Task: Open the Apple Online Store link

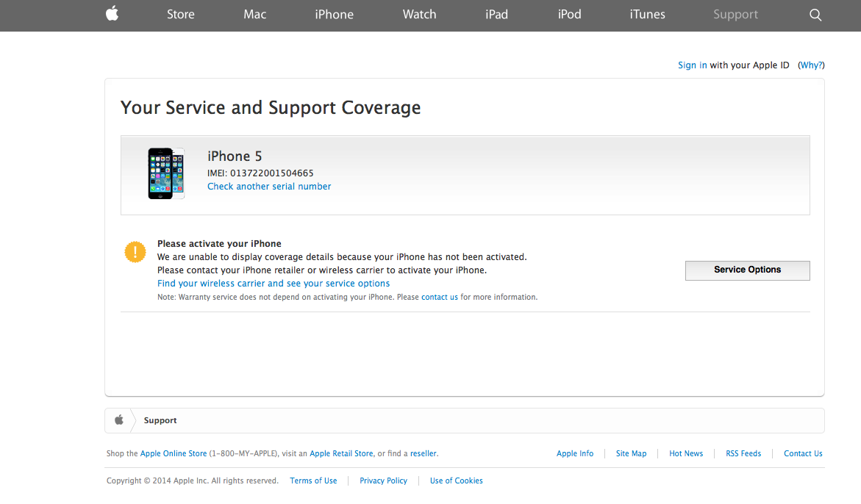Action: 174,454
